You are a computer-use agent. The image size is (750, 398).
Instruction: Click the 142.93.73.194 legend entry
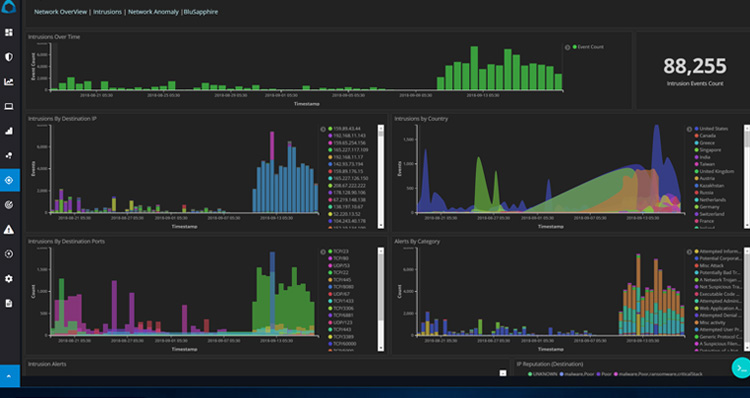(346, 164)
